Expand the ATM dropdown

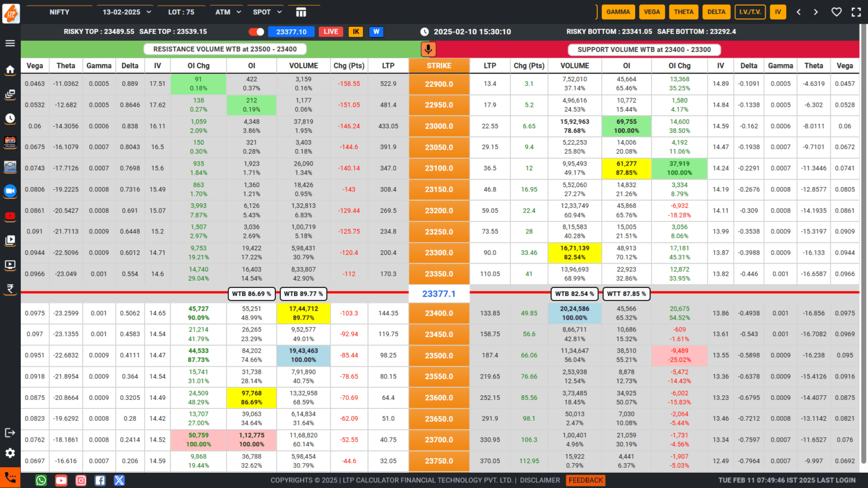(x=227, y=11)
